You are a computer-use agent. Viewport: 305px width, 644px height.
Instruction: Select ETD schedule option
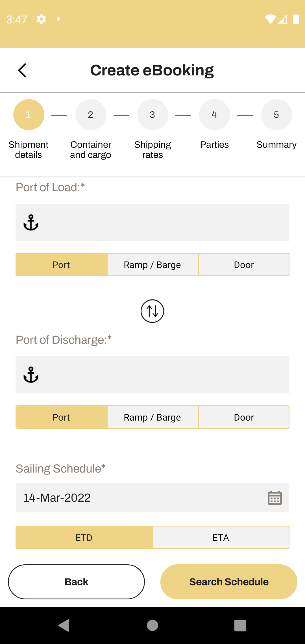(84, 537)
